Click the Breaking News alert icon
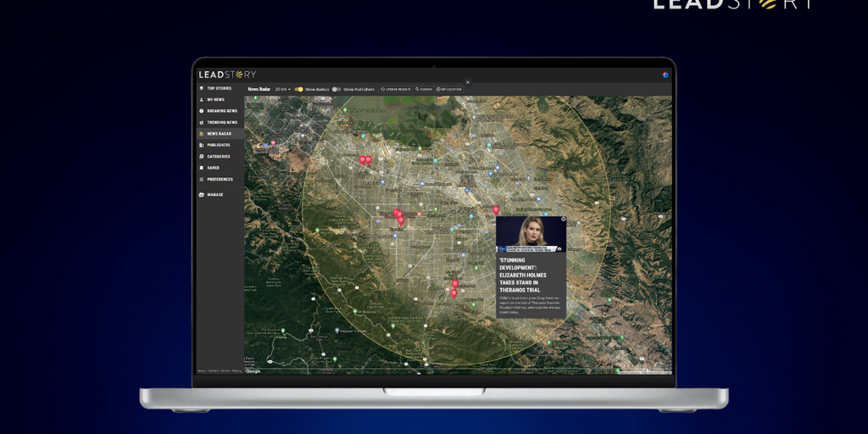The height and width of the screenshot is (434, 868). (x=202, y=111)
